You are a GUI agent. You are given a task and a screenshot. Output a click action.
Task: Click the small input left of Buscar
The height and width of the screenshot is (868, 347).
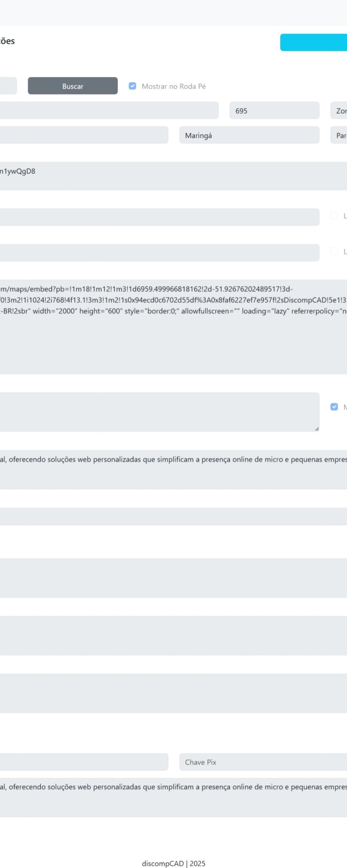point(8,86)
